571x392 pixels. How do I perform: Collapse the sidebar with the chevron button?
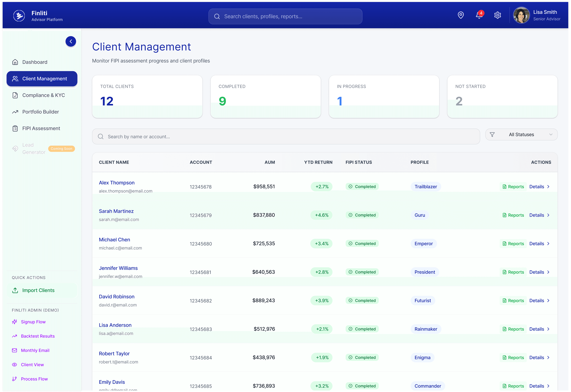[x=71, y=41]
